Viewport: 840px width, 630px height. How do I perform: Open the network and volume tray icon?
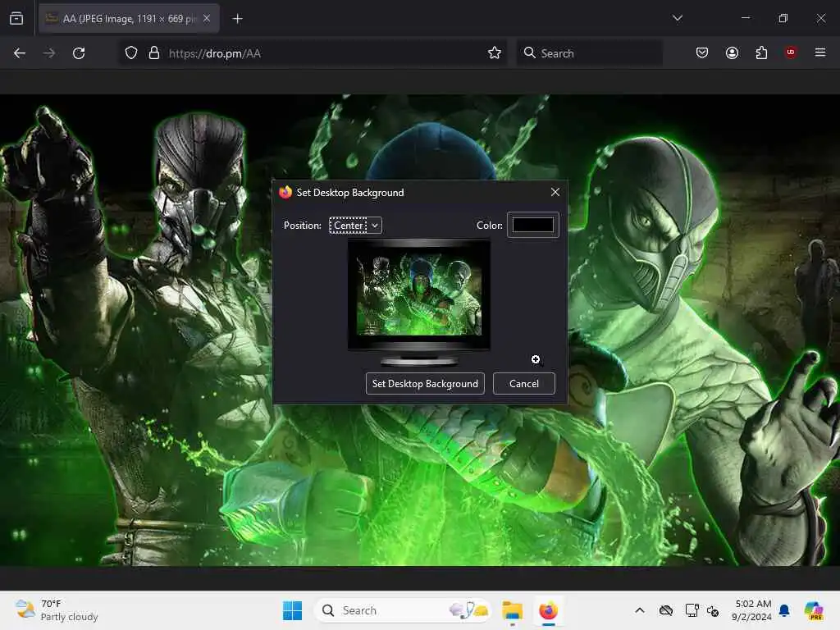click(713, 610)
